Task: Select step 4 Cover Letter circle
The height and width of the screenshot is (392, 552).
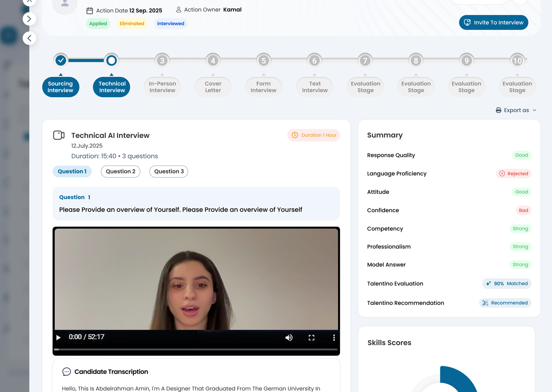Action: tap(213, 60)
